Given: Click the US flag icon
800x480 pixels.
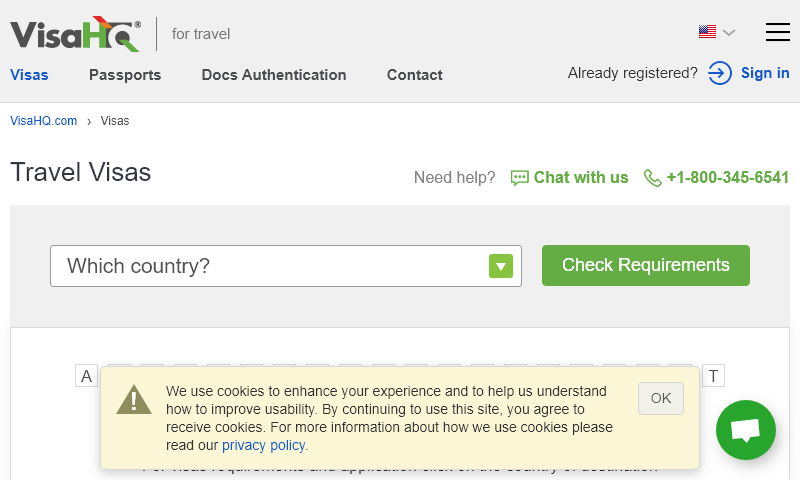Looking at the screenshot, I should [x=707, y=32].
